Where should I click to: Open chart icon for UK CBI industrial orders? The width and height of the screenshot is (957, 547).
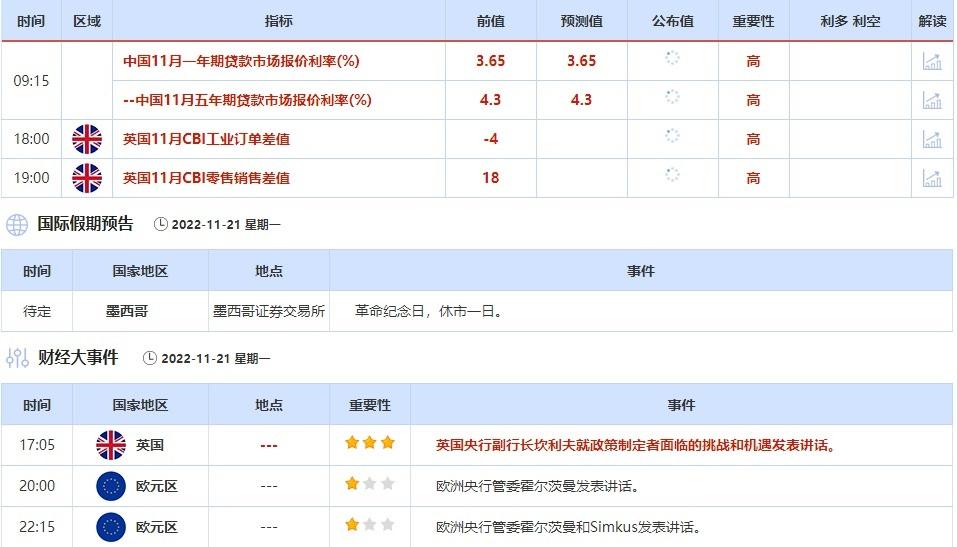(x=932, y=139)
